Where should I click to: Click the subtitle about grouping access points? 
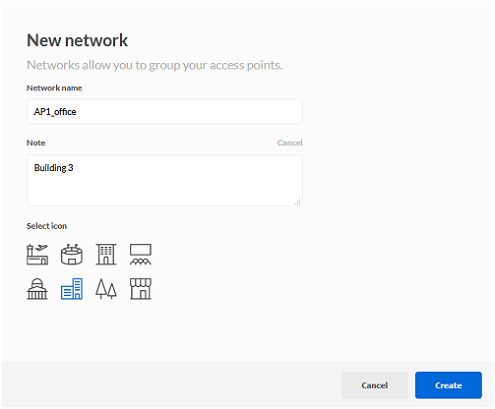pyautogui.click(x=155, y=65)
